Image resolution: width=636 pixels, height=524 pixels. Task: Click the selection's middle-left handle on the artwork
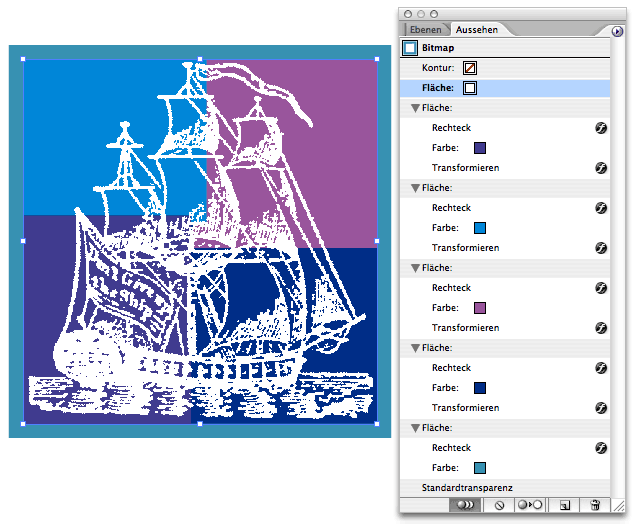tap(23, 241)
